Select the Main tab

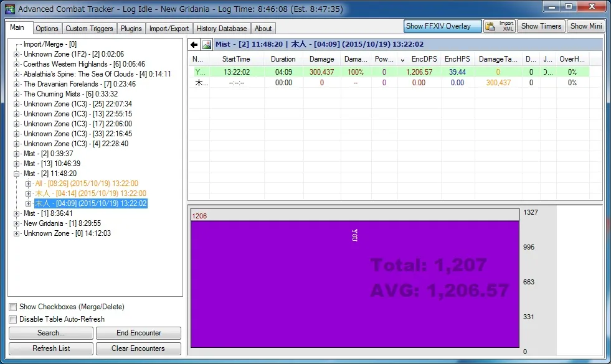click(17, 27)
